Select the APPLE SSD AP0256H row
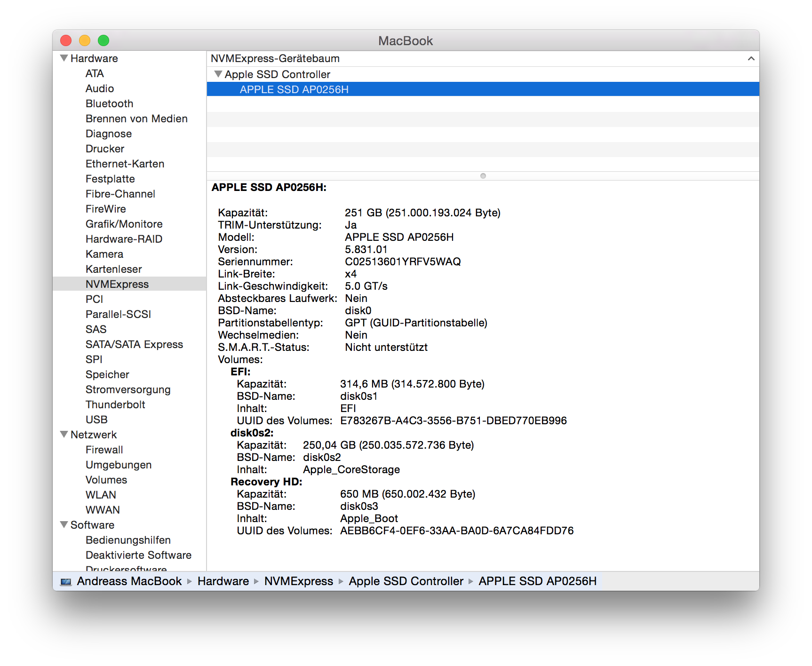 (x=483, y=89)
